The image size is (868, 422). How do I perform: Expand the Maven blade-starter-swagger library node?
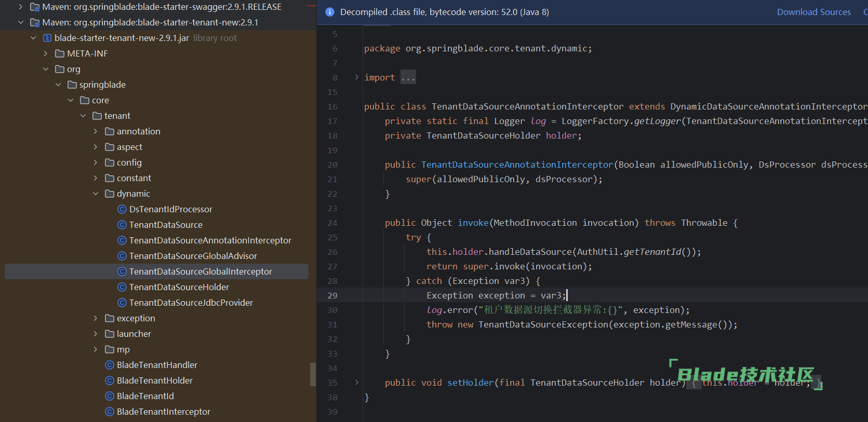(x=21, y=7)
